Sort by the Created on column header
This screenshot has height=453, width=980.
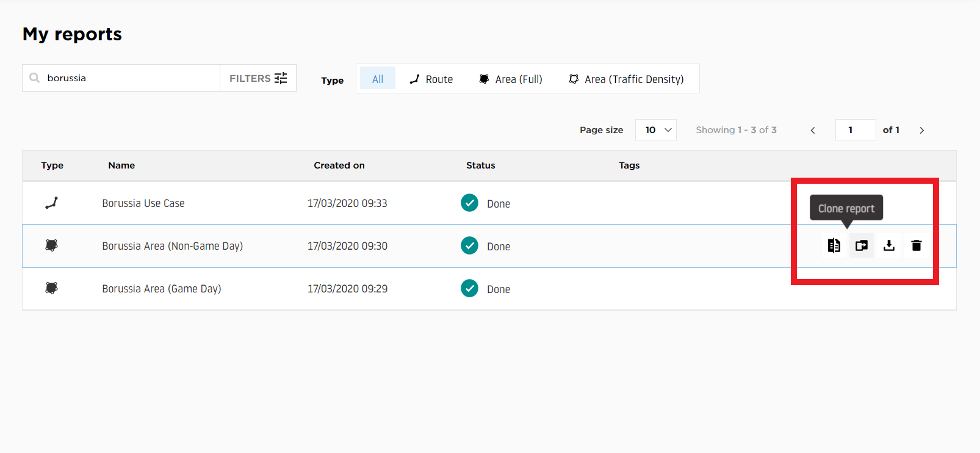(339, 165)
